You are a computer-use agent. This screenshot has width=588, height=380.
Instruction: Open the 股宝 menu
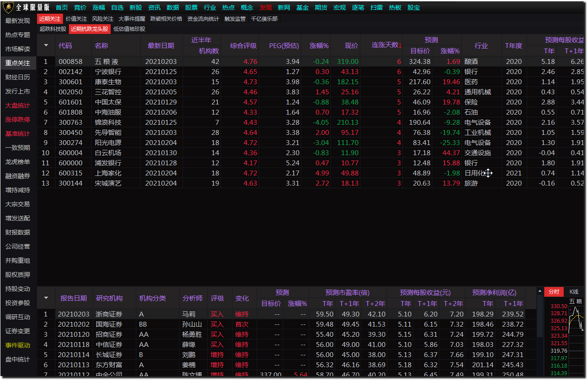pos(414,7)
